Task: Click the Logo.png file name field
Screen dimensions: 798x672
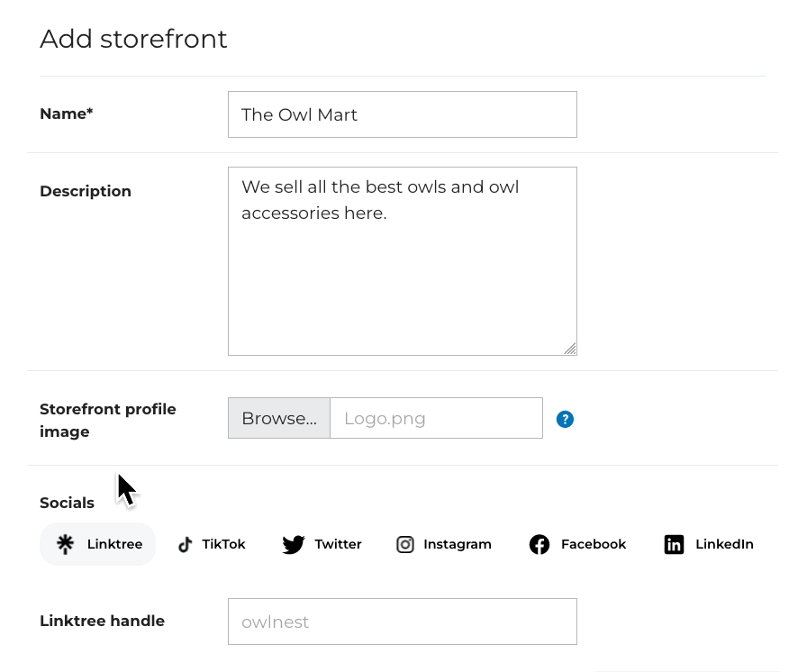Action: point(436,418)
